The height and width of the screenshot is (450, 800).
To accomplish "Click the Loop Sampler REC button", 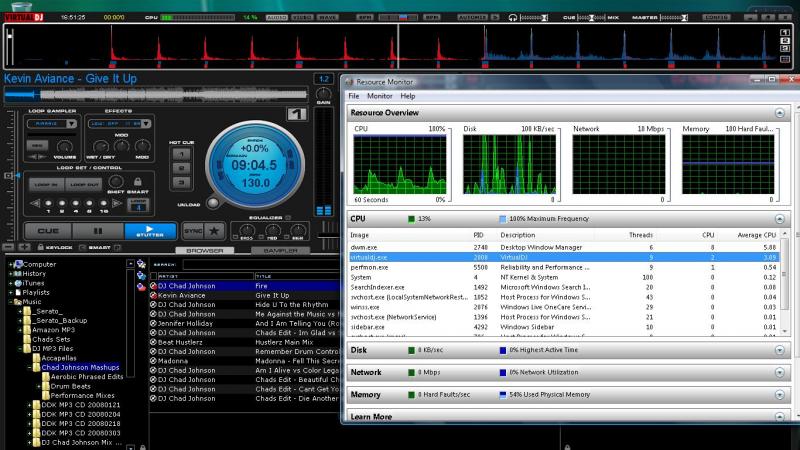I will point(37,146).
